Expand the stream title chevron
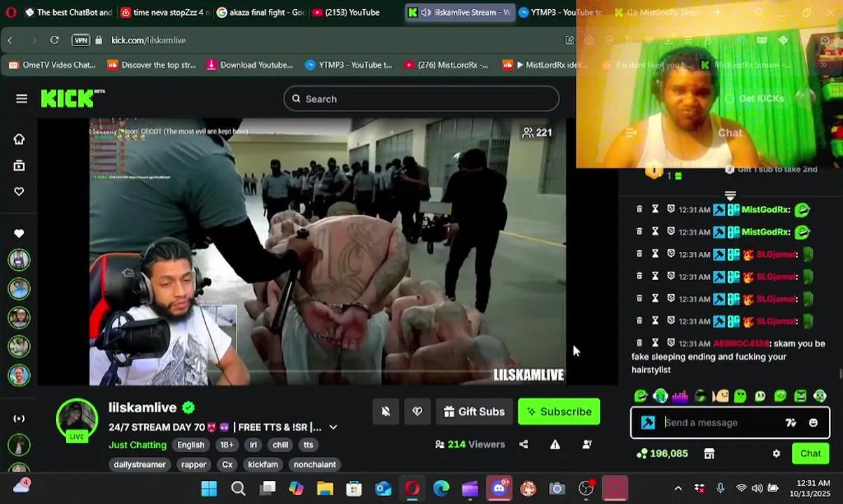The image size is (843, 504). pyautogui.click(x=333, y=427)
